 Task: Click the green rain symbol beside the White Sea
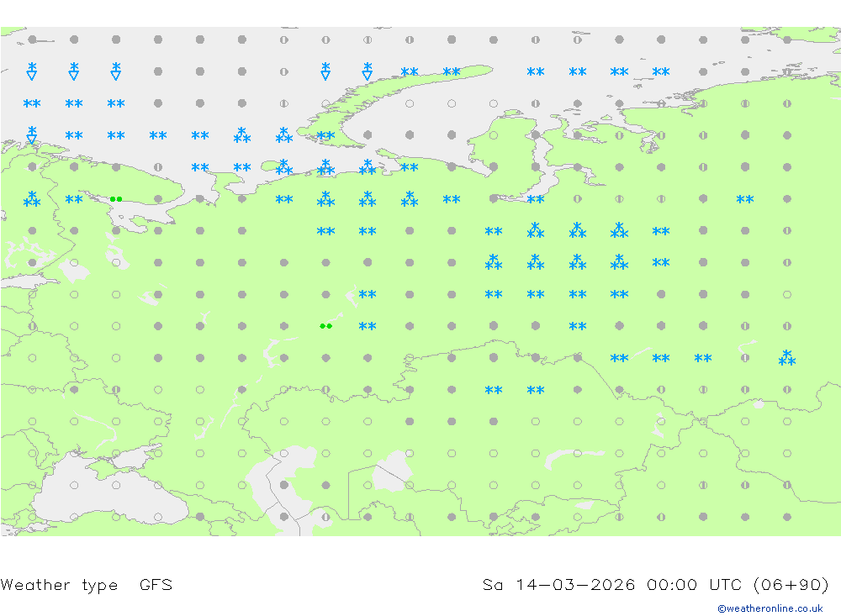coord(116,199)
